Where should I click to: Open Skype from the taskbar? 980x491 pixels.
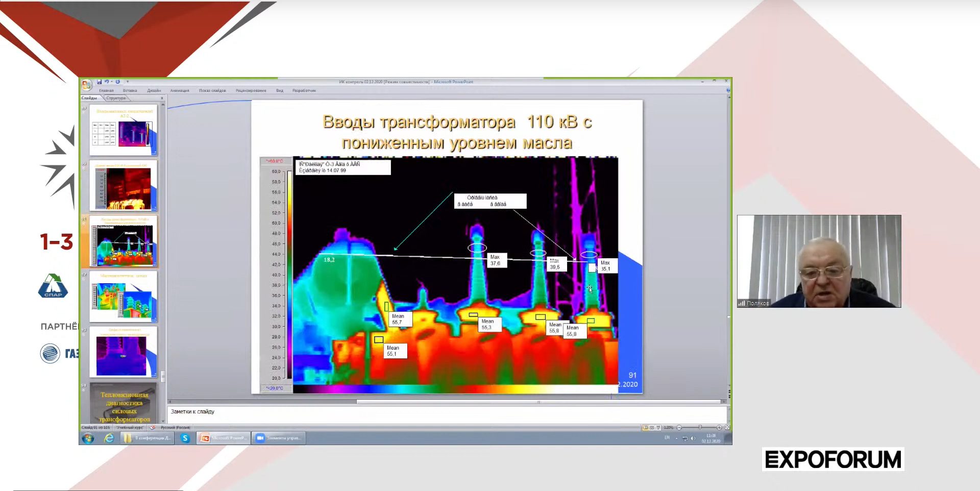point(185,438)
